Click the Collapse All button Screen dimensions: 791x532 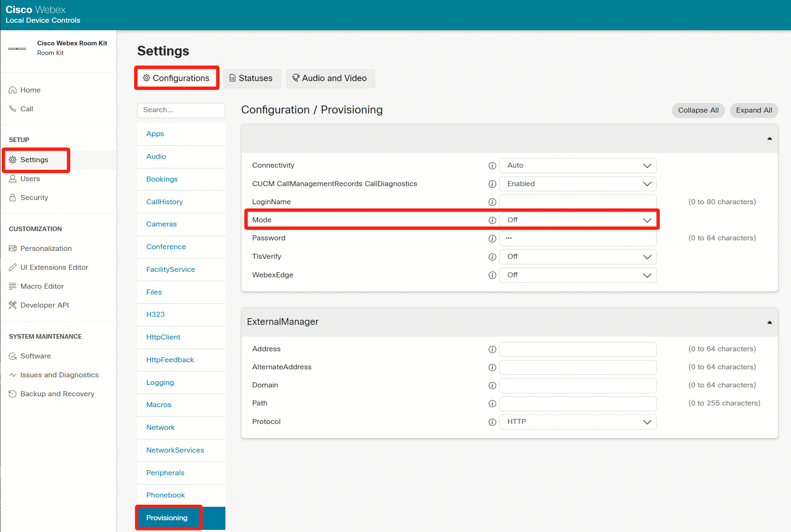coord(698,111)
